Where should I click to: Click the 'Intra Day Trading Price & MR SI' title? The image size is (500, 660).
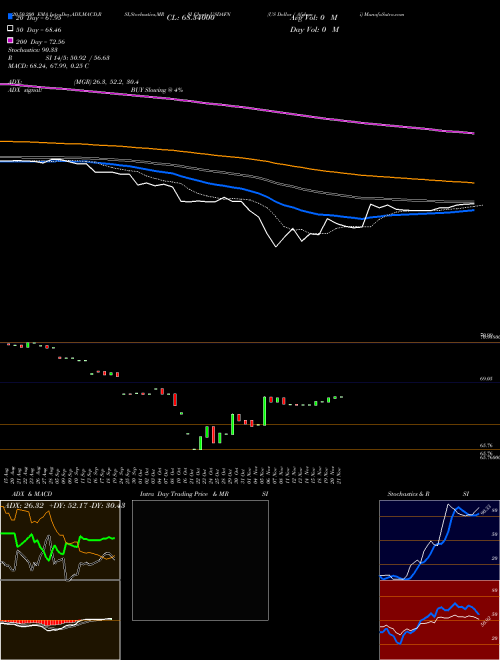pyautogui.click(x=204, y=494)
